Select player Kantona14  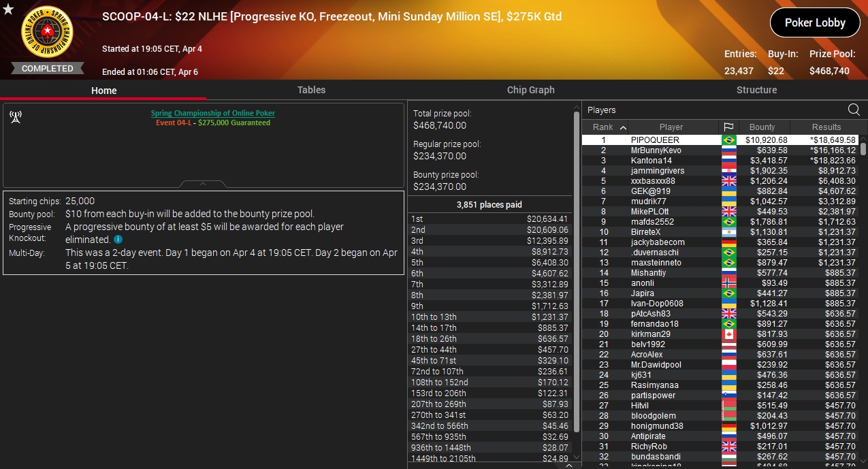tap(651, 160)
